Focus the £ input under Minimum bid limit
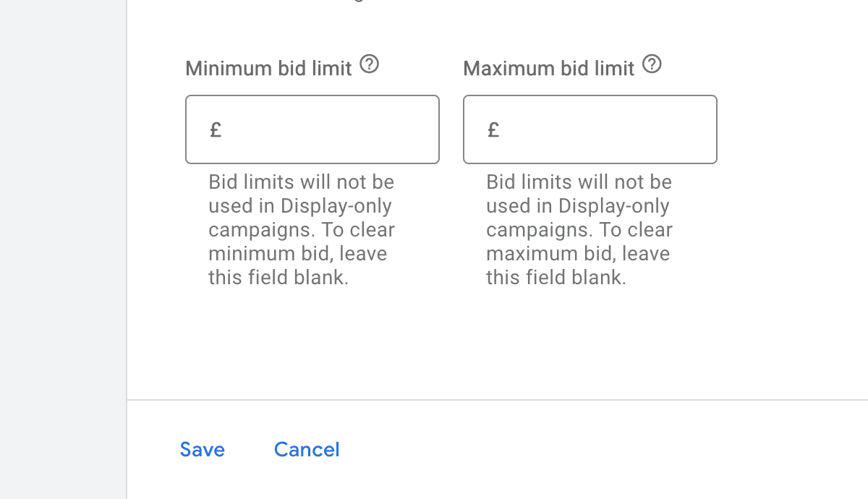The width and height of the screenshot is (868, 499). (312, 129)
